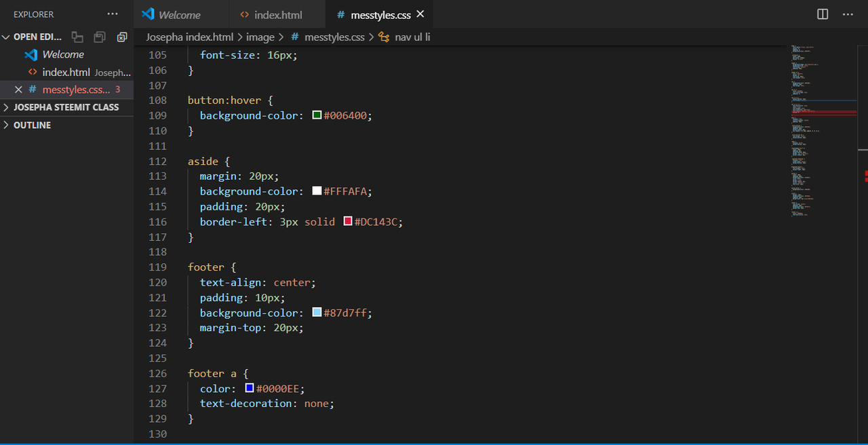This screenshot has width=868, height=445.
Task: Switch to the index.html tab
Action: tap(278, 14)
